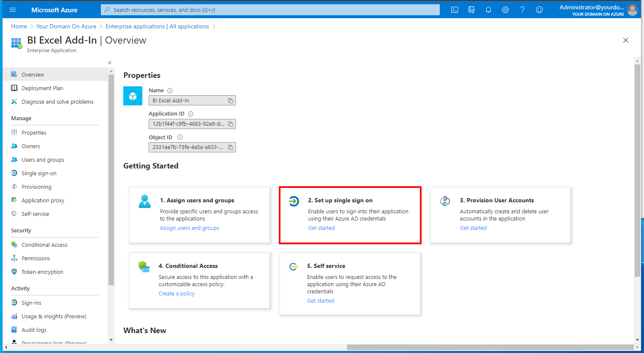Click '3. Provision User Accounts' heading

coord(497,200)
